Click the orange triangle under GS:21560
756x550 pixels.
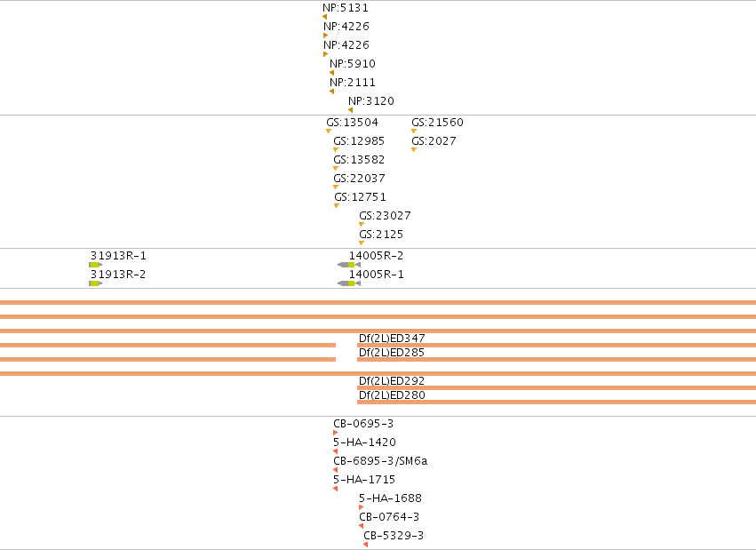[x=414, y=132]
